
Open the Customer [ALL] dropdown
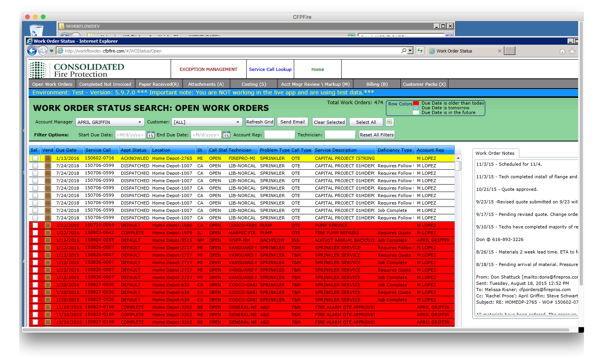(207, 122)
